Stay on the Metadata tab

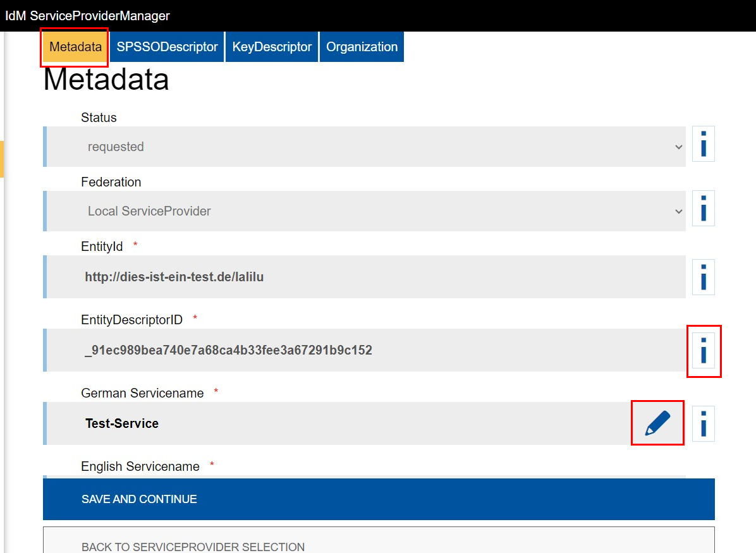coord(74,47)
